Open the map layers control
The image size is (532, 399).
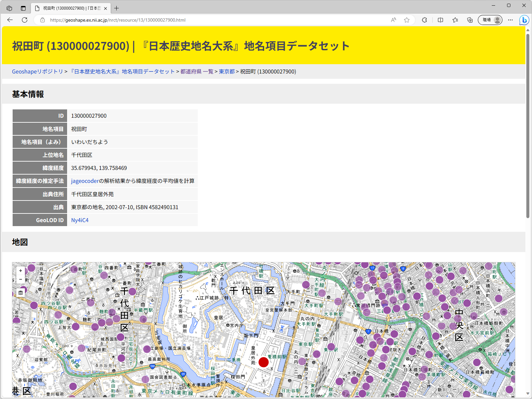pos(21,292)
